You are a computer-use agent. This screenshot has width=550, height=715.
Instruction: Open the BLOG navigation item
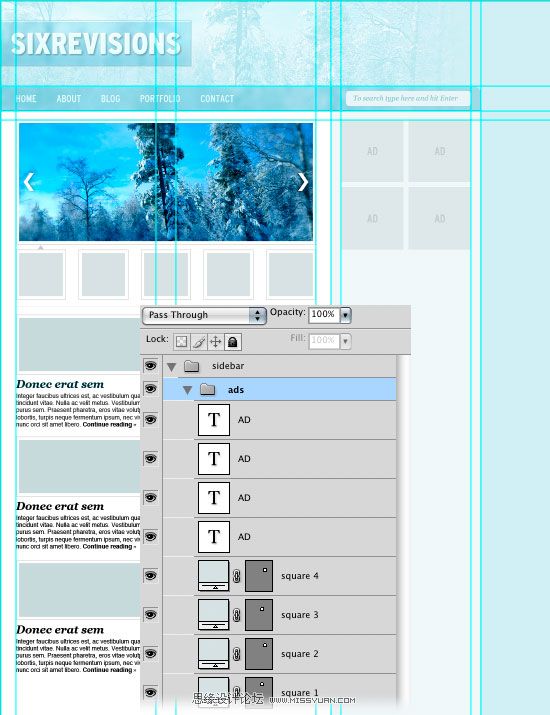click(110, 98)
